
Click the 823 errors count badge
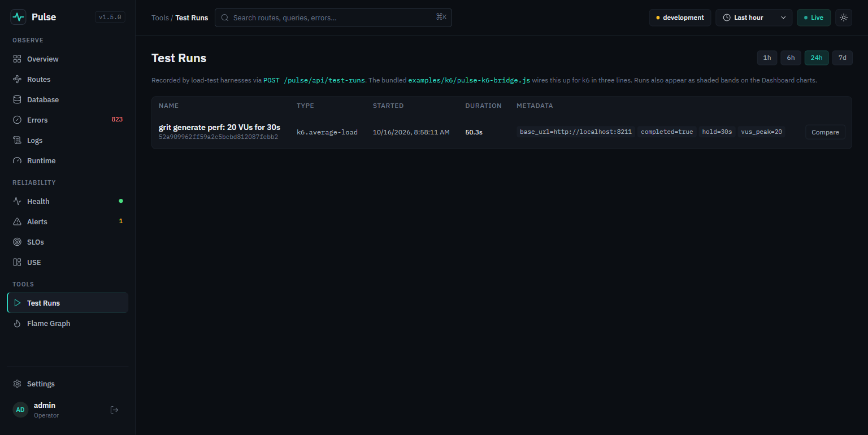(x=117, y=120)
